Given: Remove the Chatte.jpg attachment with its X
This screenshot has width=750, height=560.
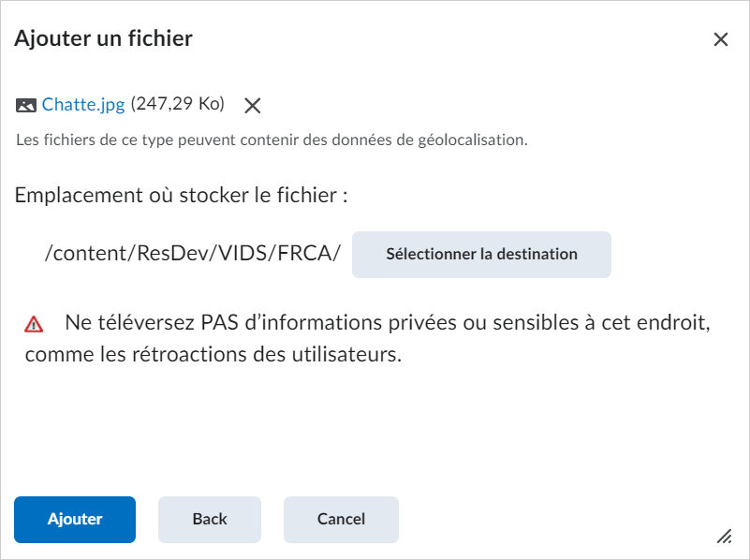Looking at the screenshot, I should tap(253, 105).
